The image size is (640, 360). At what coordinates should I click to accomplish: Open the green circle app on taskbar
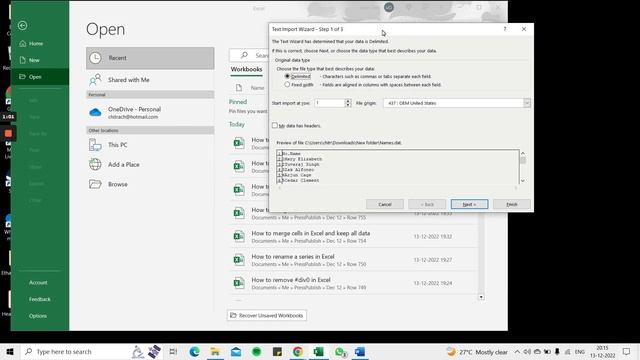tap(256, 352)
